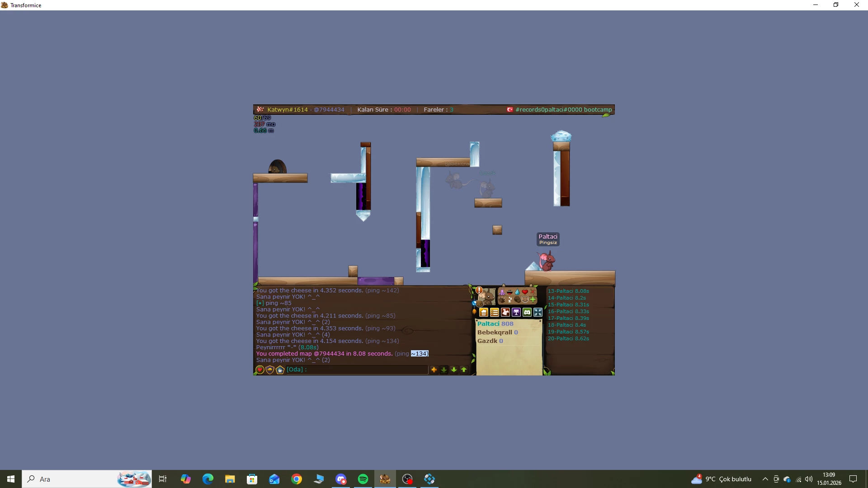The height and width of the screenshot is (488, 868).
Task: Click the orange exclamation alert badge
Action: point(479,290)
